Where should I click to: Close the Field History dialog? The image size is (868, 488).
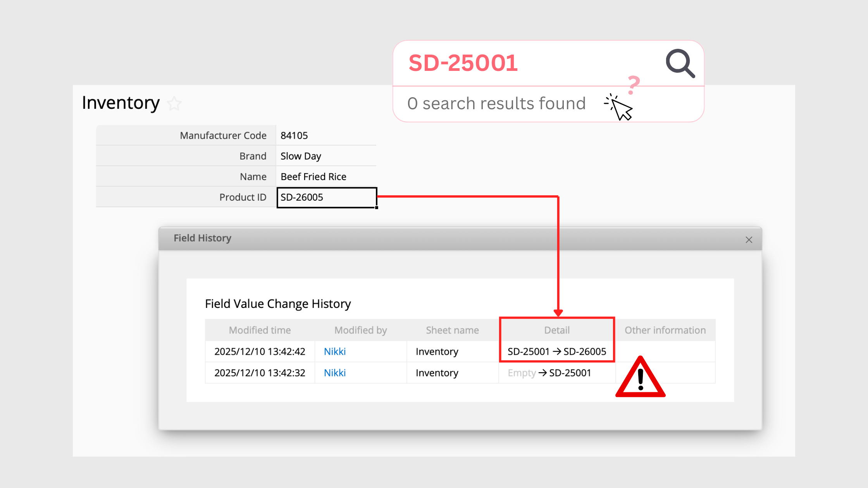(x=749, y=240)
